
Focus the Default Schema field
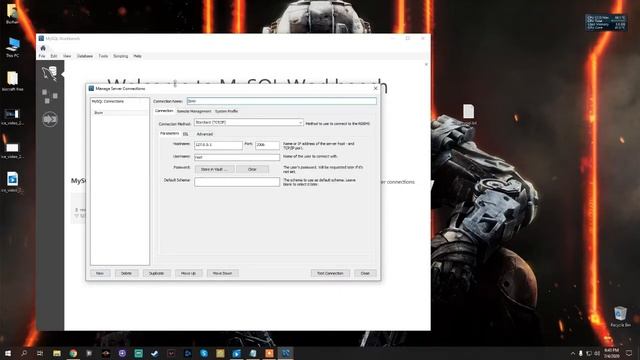[x=237, y=182]
